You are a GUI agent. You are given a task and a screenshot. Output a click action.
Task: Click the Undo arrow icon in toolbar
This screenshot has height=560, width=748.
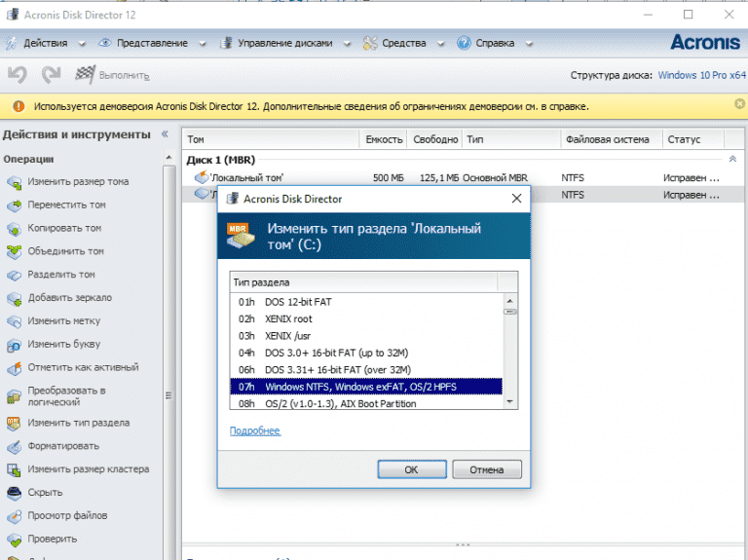click(18, 74)
